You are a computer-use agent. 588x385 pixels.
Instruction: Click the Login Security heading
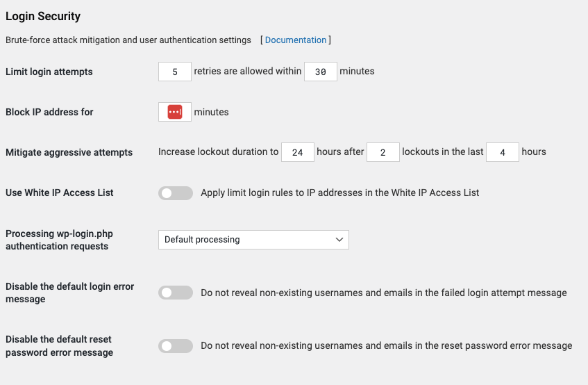pyautogui.click(x=43, y=16)
